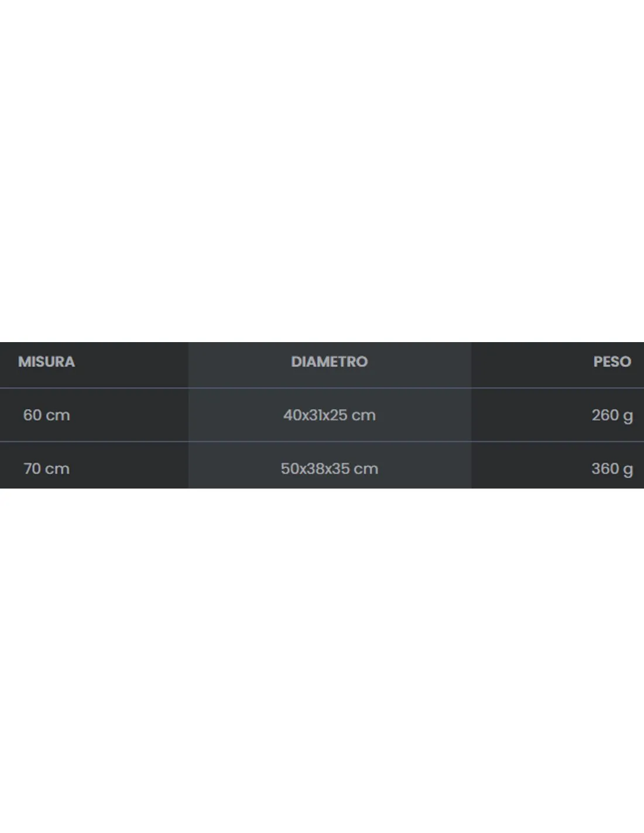Click the 40x31x25 cm diameter value
This screenshot has height=833, width=644.
click(329, 415)
